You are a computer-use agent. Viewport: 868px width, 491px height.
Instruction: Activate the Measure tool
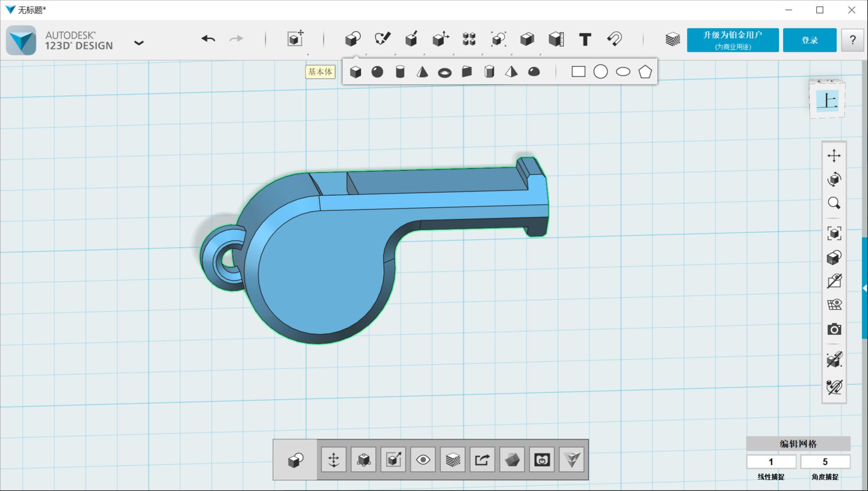click(x=556, y=40)
